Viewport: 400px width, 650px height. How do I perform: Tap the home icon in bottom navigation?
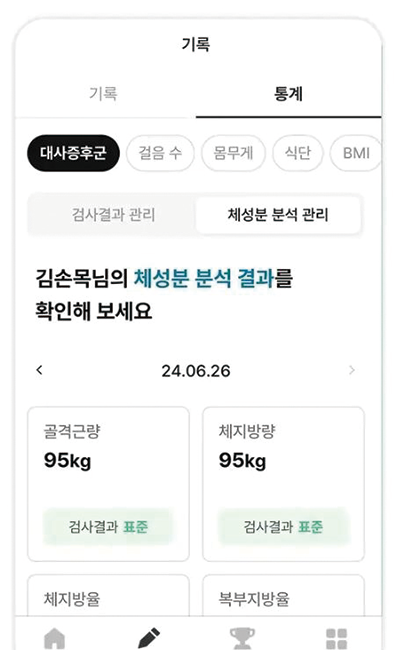pos(54,638)
